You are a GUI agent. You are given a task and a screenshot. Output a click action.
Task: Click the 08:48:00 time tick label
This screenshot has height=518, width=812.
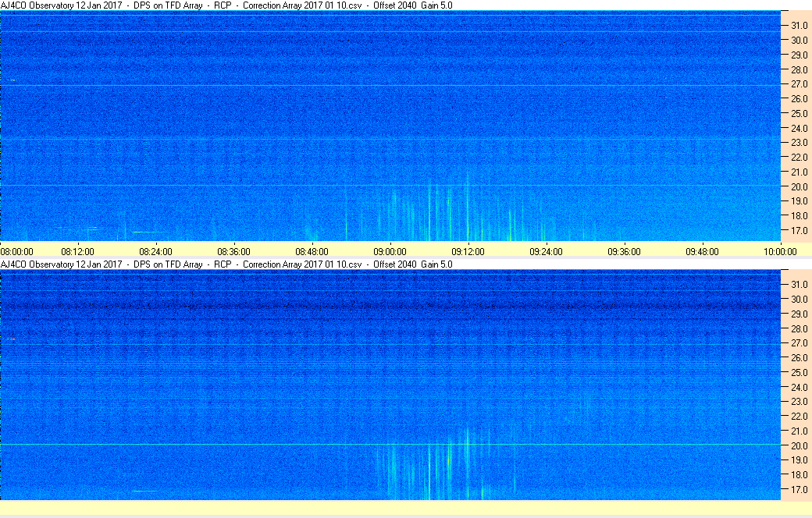[312, 252]
